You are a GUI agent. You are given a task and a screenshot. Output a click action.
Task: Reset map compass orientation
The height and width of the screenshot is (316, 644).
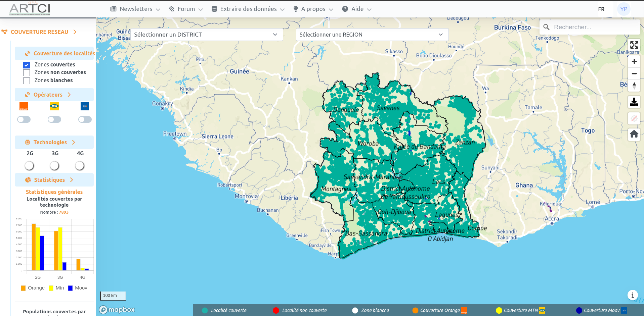[x=634, y=86]
